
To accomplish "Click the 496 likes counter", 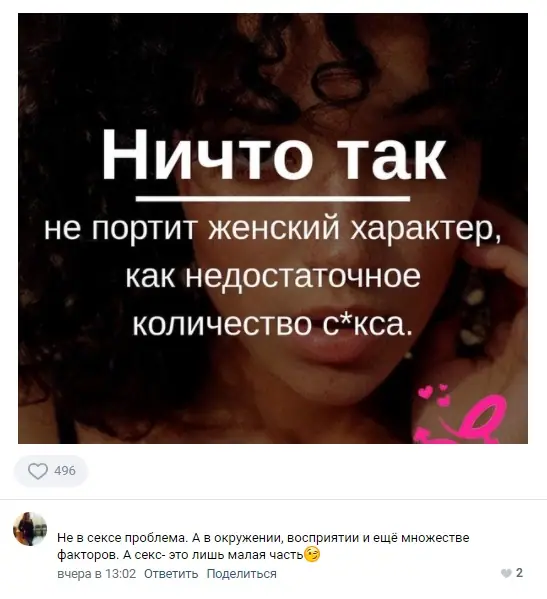I will click(x=65, y=471).
